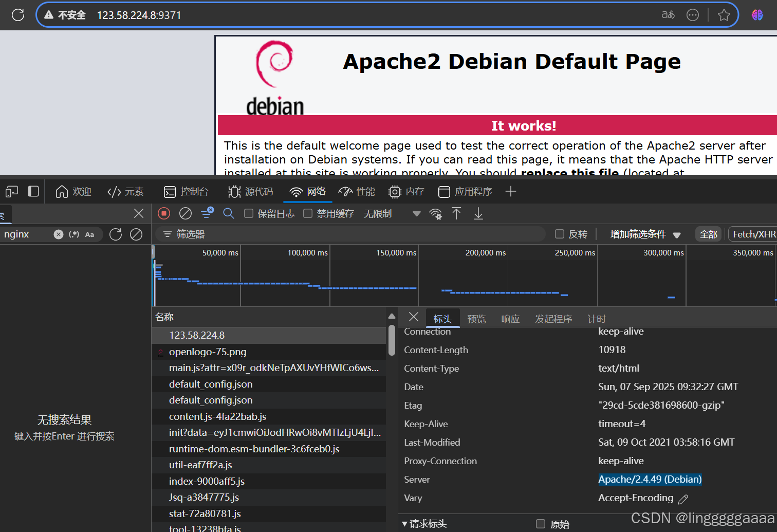Select content.js-4fa22bab.js request
This screenshot has width=777, height=532.
coord(269,416)
